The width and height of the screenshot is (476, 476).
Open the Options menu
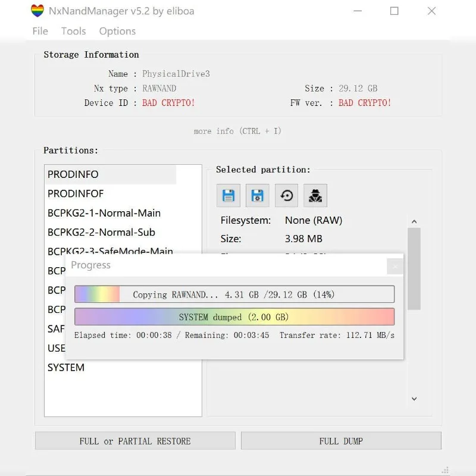coord(117,31)
